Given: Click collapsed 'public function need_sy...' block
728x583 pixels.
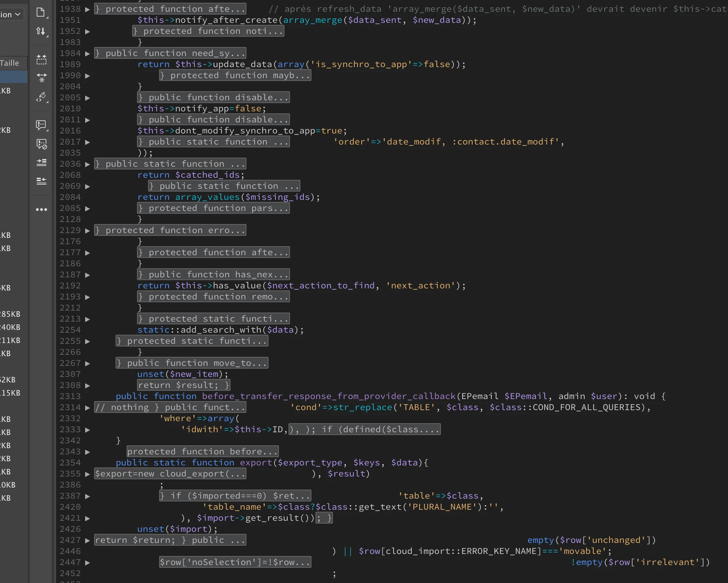Looking at the screenshot, I should coord(170,53).
